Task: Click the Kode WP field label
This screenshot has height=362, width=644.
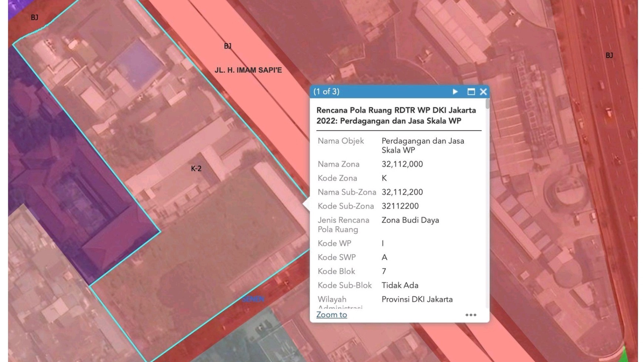Action: pyautogui.click(x=335, y=243)
